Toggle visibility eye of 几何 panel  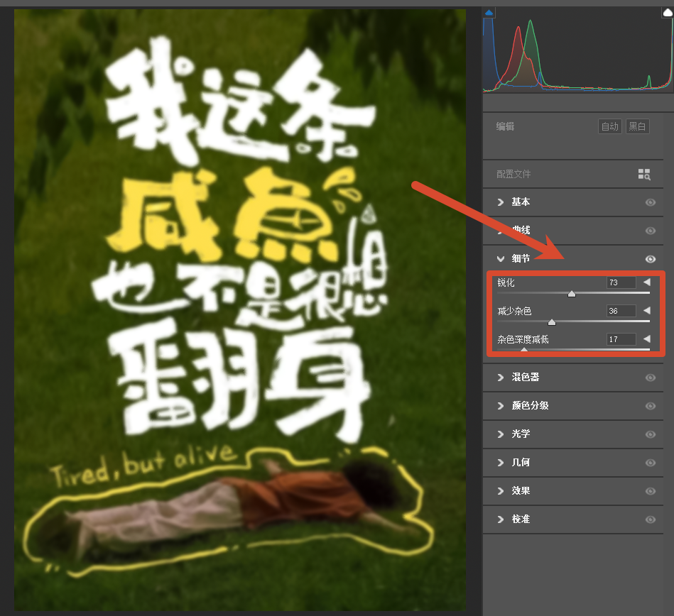pyautogui.click(x=651, y=463)
